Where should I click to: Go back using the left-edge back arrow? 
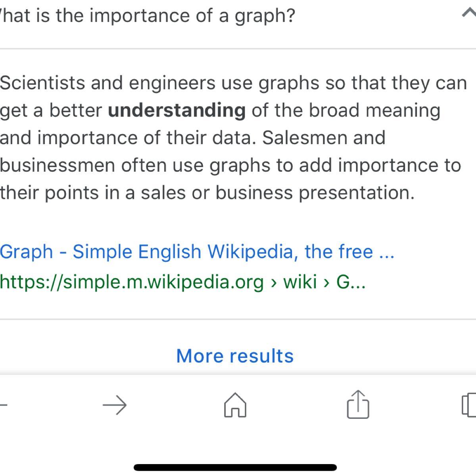tap(3, 405)
